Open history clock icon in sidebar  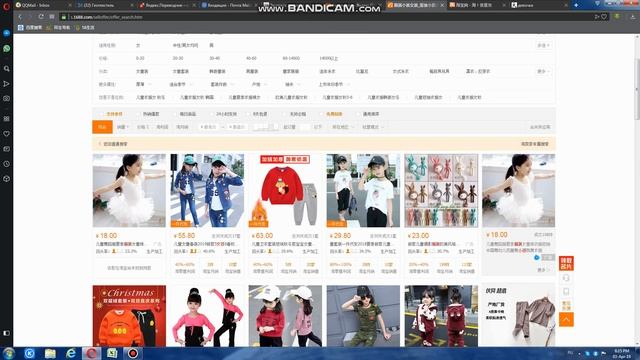coord(7,164)
